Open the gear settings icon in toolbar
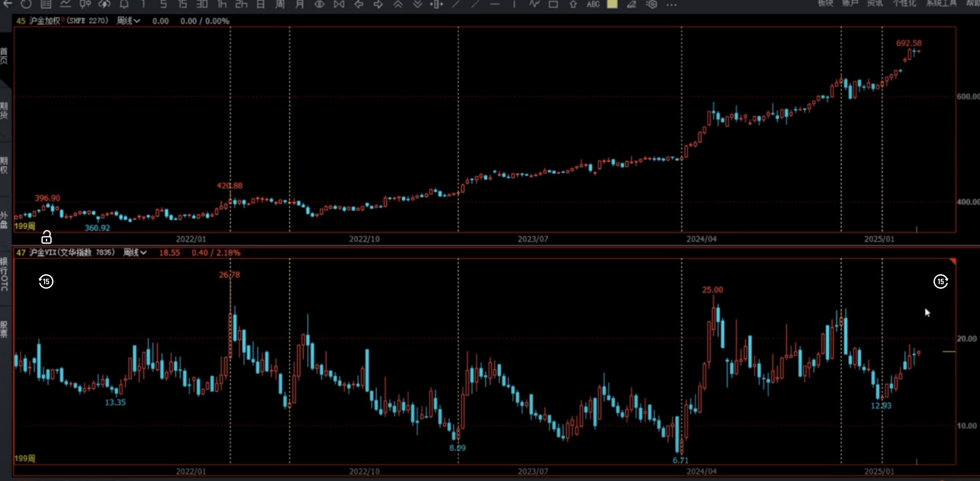Image resolution: width=980 pixels, height=481 pixels. point(652,4)
